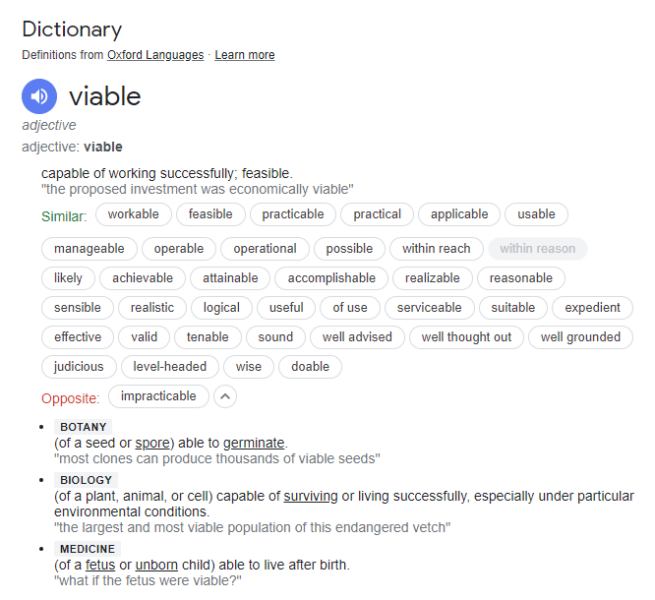Image resolution: width=655 pixels, height=600 pixels.
Task: Collapse the opposites list with chevron
Action: [226, 397]
